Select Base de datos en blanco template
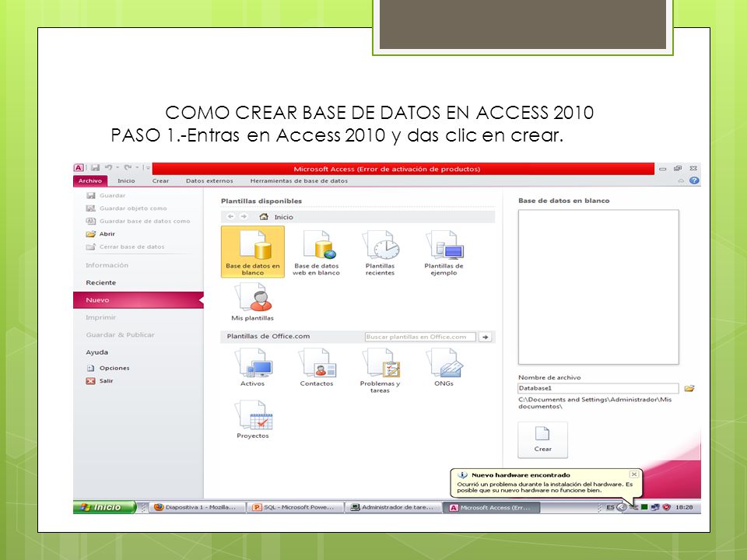The image size is (747, 560). (252, 251)
